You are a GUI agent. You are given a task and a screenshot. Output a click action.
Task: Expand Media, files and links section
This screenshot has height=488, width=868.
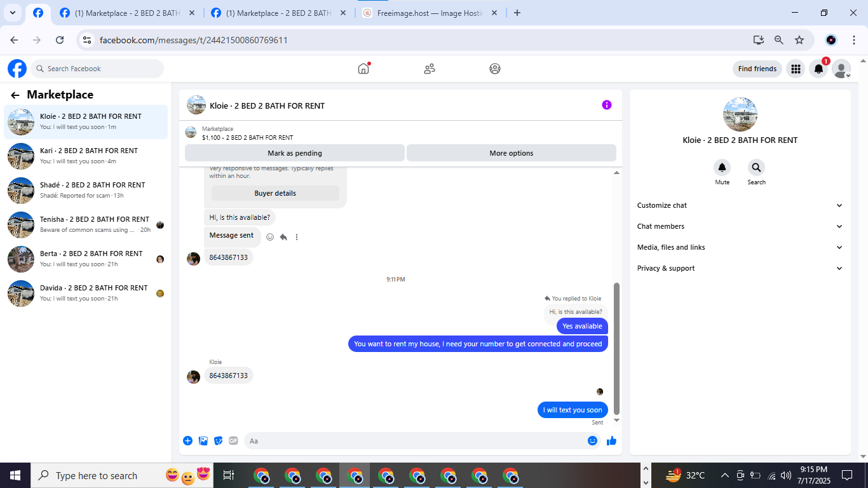point(740,247)
